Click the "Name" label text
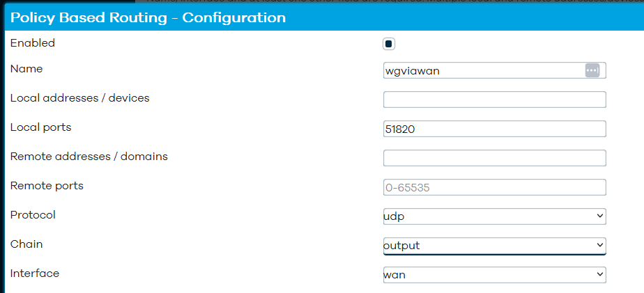Image resolution: width=644 pixels, height=293 pixels. [26, 68]
